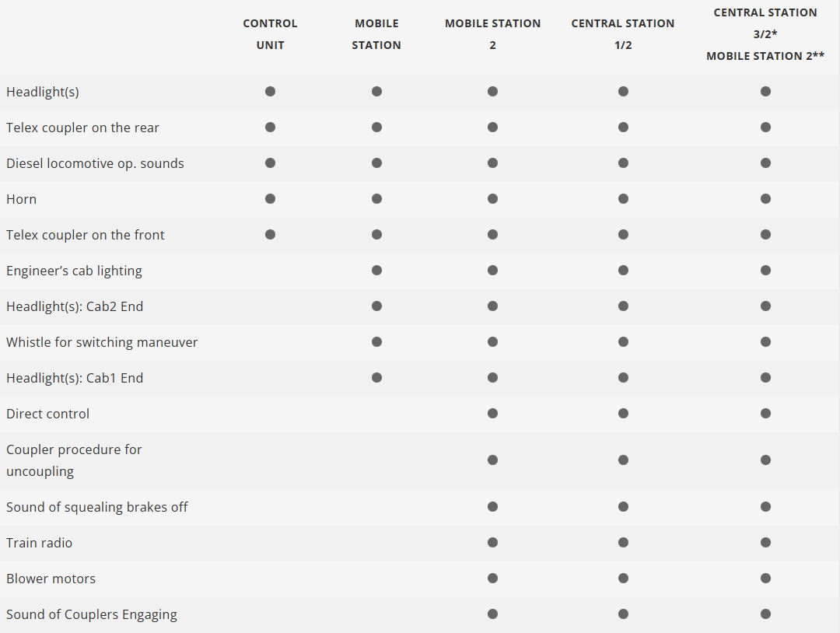840x633 pixels.
Task: Click Engineer's cab lighting dot under Mobile Station
Action: click(376, 271)
